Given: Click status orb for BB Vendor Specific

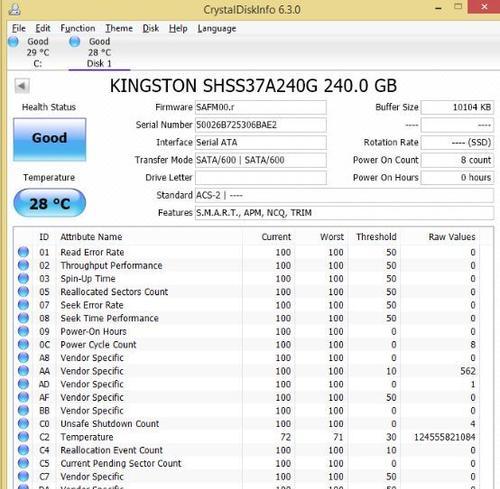Looking at the screenshot, I should click(x=23, y=410).
